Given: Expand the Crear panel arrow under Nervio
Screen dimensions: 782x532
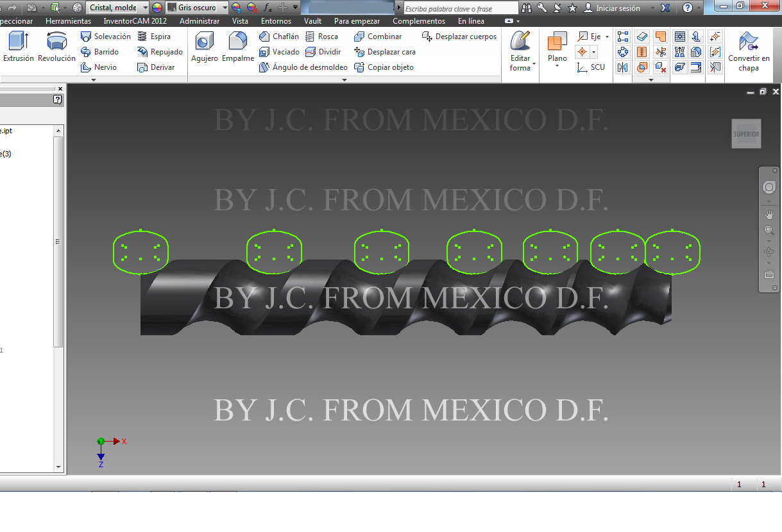Looking at the screenshot, I should click(94, 79).
